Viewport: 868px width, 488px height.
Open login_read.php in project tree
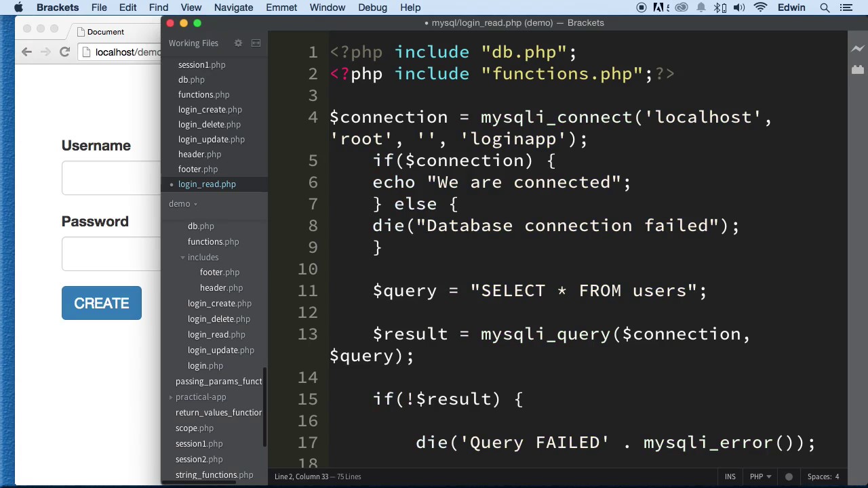216,335
